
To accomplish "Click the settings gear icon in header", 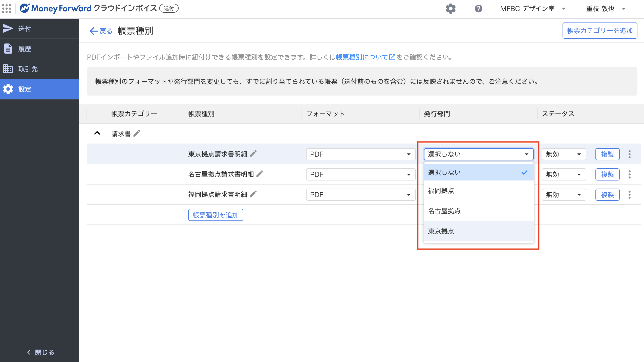I will 450,9.
